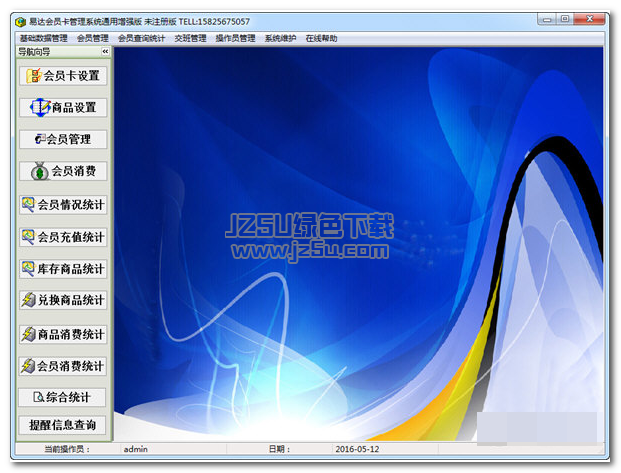
Task: Click the app icon in the title bar
Action: (21, 22)
